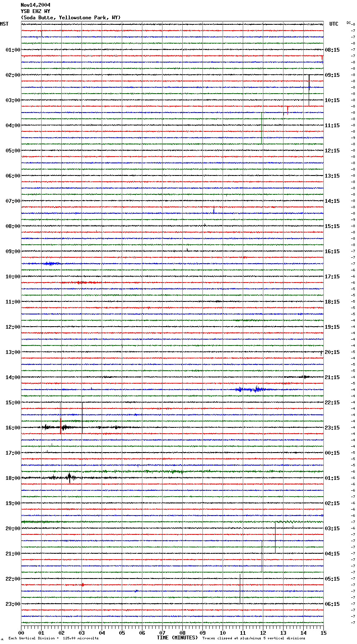
Task: Click the MST timezone header
Action: pyautogui.click(x=4, y=24)
